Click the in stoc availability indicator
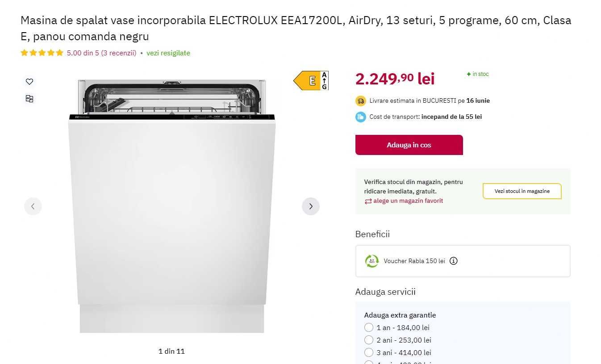 pyautogui.click(x=478, y=74)
